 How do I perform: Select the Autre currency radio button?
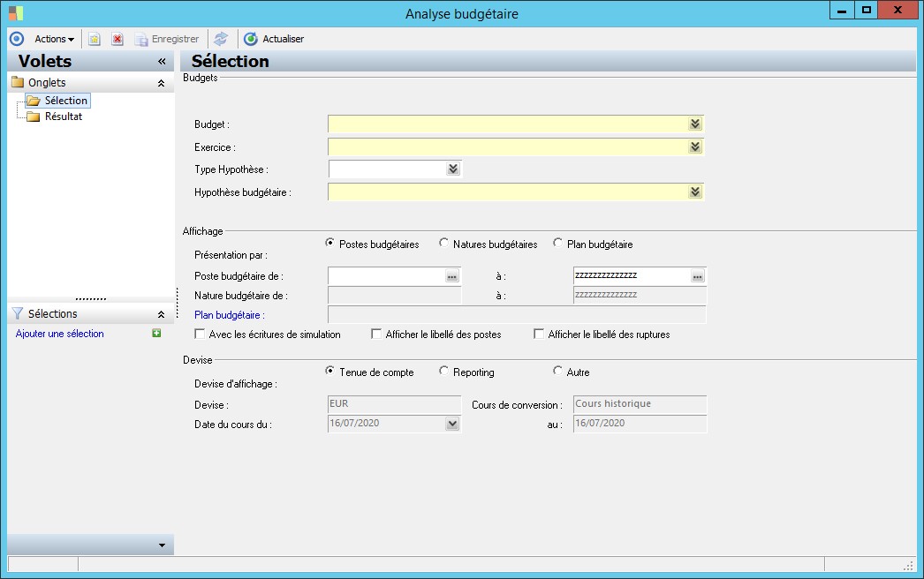(x=557, y=371)
